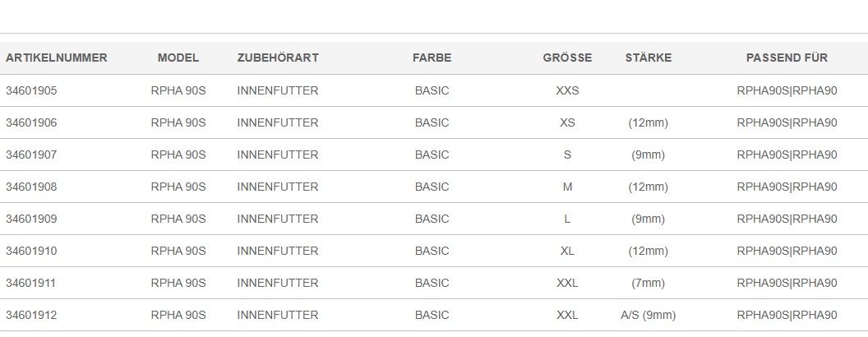Select the MODEL column header

[x=178, y=58]
